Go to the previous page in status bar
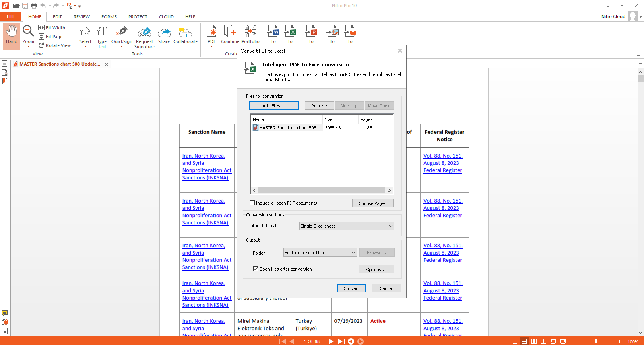The height and width of the screenshot is (345, 644). coord(292,341)
